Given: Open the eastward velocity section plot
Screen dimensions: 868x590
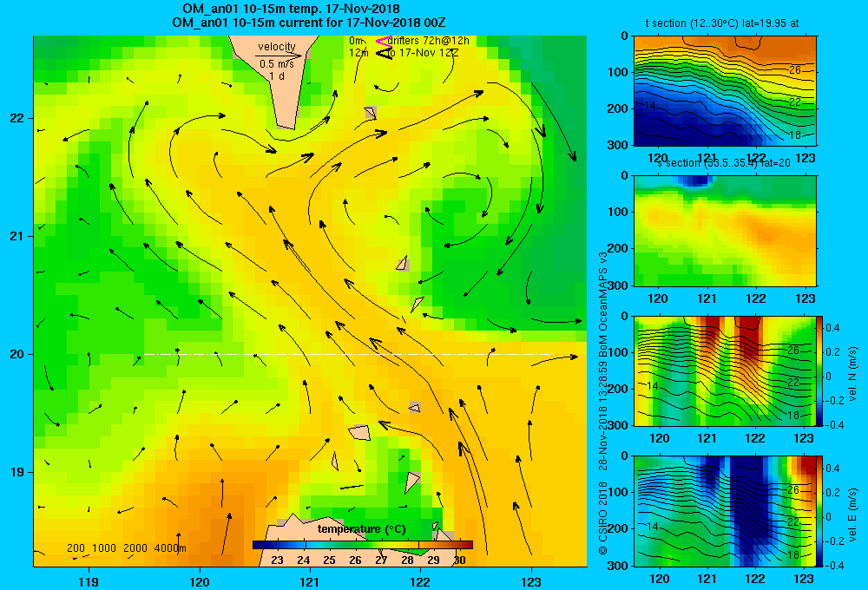Looking at the screenshot, I should click(x=725, y=511).
